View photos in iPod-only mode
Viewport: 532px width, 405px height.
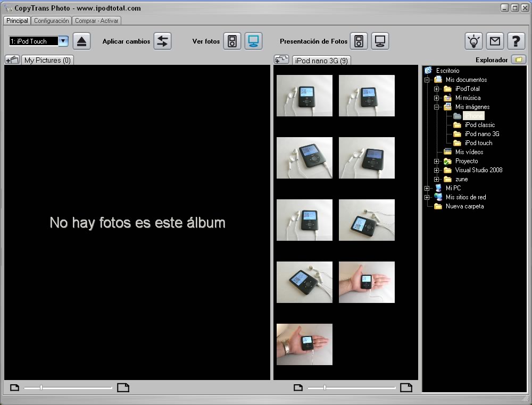pos(232,41)
